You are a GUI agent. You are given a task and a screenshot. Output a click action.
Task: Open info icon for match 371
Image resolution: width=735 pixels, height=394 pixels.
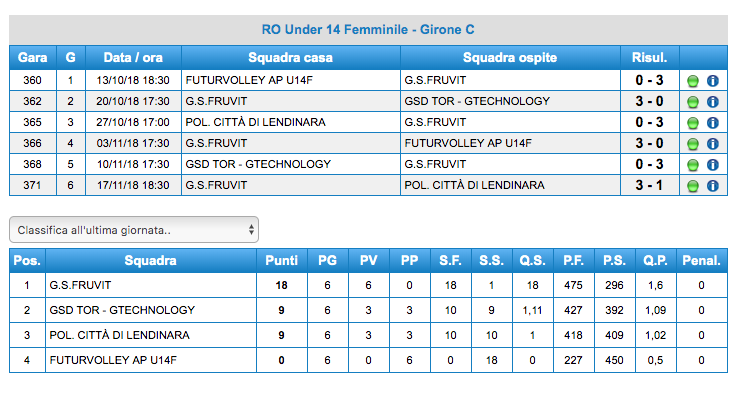pos(712,186)
